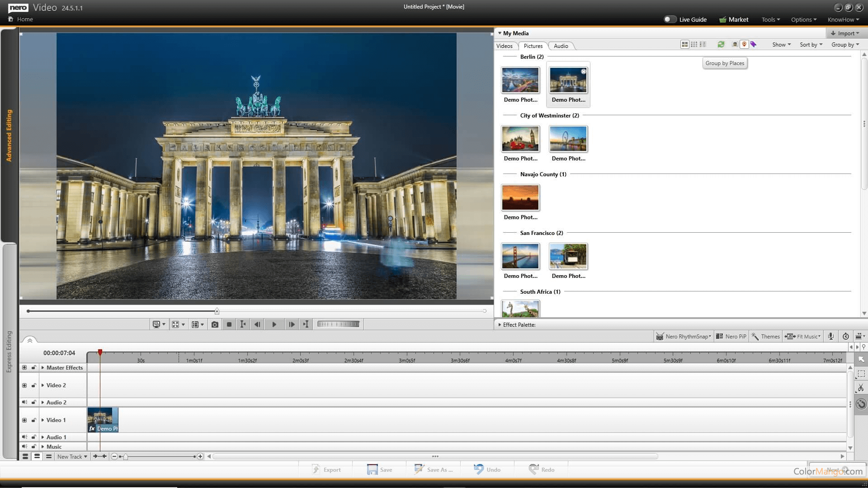
Task: Click the Export button
Action: click(x=326, y=469)
